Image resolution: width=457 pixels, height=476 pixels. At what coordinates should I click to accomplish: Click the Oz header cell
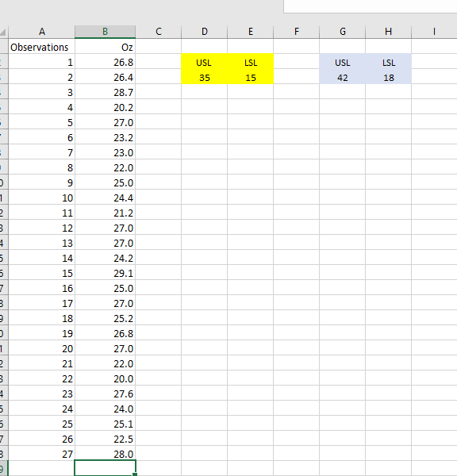[x=105, y=47]
